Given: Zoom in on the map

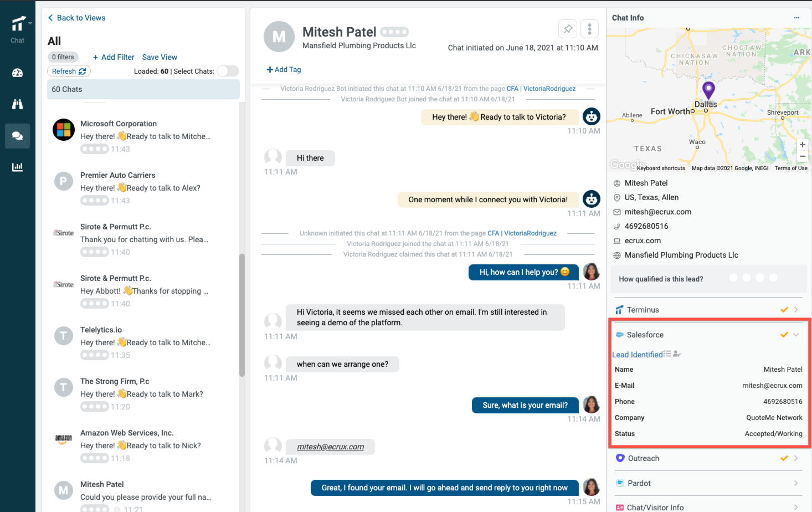Looking at the screenshot, I should [x=802, y=145].
